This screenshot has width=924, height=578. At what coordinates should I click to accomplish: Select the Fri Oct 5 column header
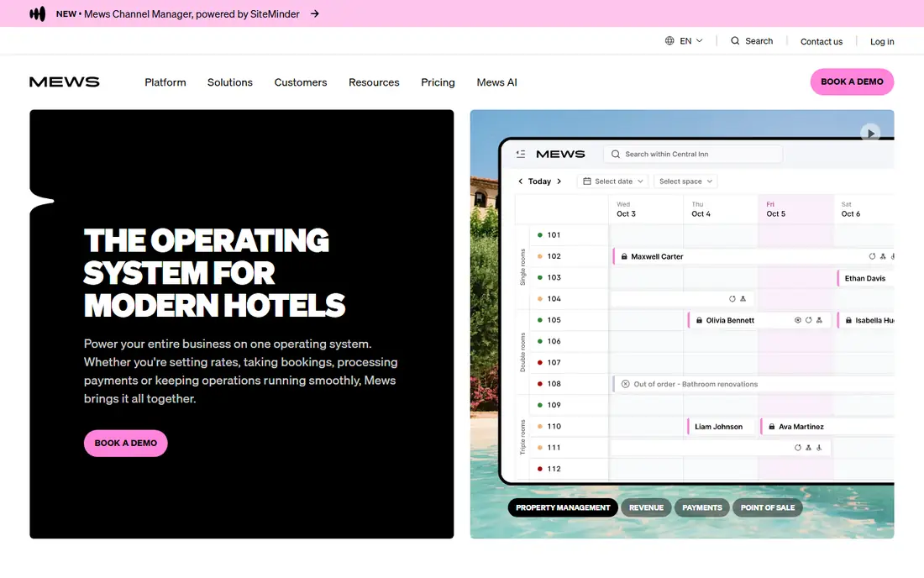pyautogui.click(x=795, y=209)
